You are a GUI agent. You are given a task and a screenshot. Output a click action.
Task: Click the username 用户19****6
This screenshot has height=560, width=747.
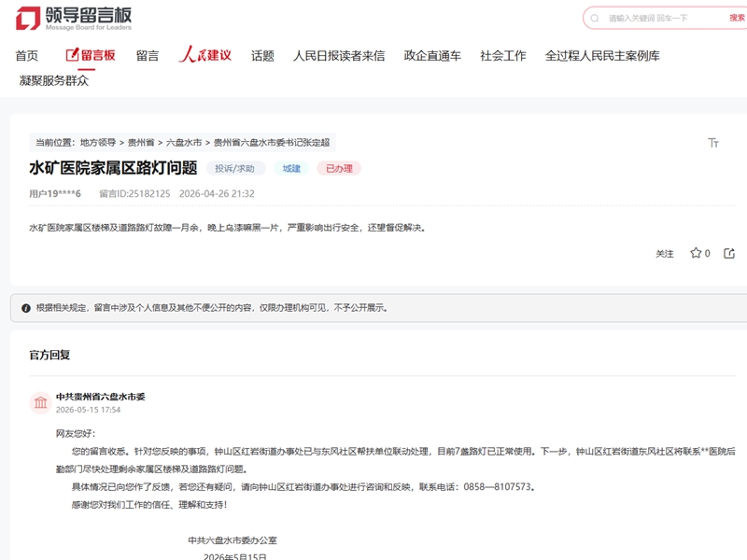pos(55,194)
